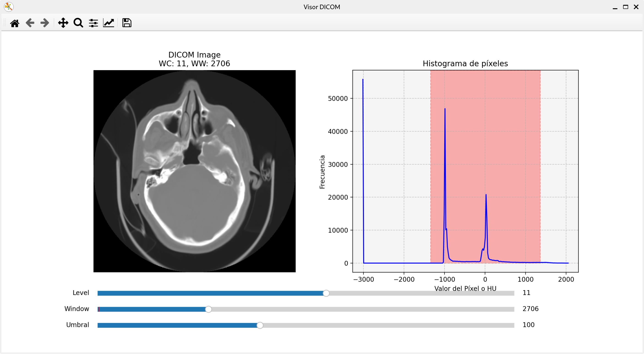This screenshot has width=644, height=354.
Task: Activate the Pan axes tool
Action: (x=63, y=23)
